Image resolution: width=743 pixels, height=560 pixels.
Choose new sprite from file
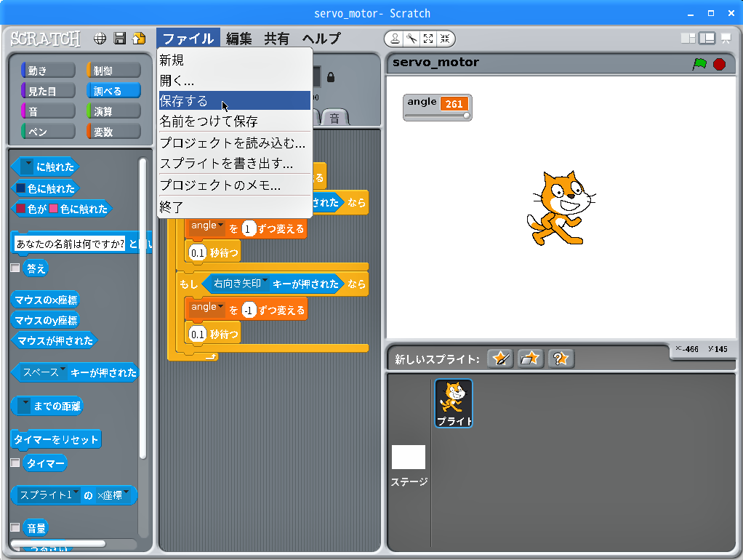click(530, 359)
